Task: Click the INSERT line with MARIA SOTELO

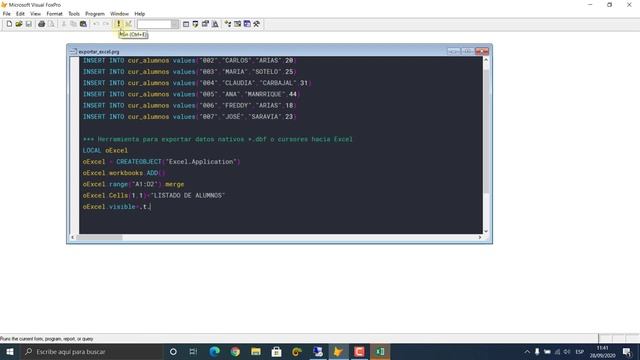Action: pos(189,72)
